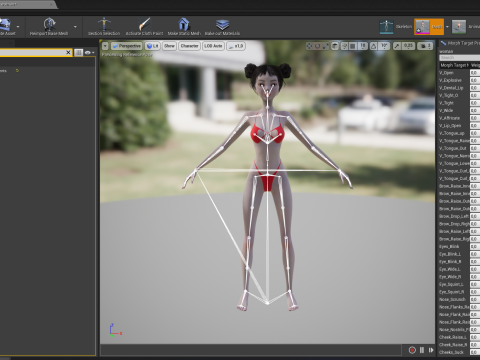
Task: Open the LOD Auto dropdown
Action: pos(213,46)
